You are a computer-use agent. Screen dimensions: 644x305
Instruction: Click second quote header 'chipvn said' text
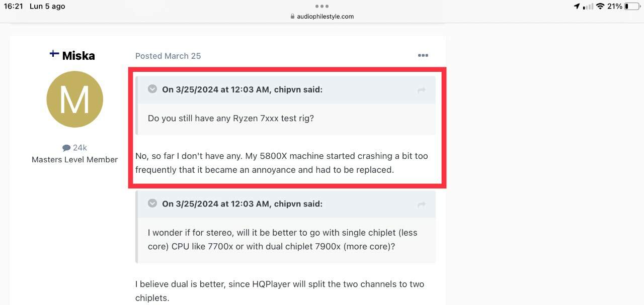pyautogui.click(x=298, y=204)
